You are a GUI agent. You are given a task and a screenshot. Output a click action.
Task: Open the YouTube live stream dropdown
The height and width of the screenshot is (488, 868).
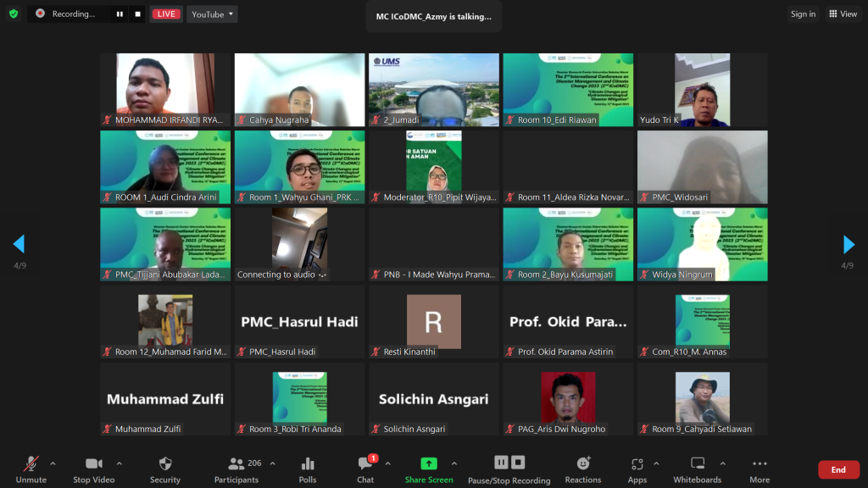tap(212, 14)
